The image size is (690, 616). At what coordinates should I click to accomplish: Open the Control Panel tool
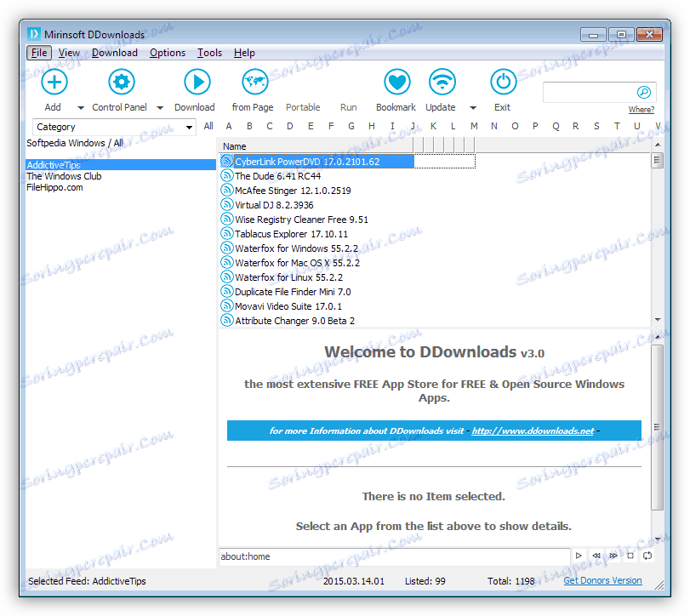click(x=121, y=82)
